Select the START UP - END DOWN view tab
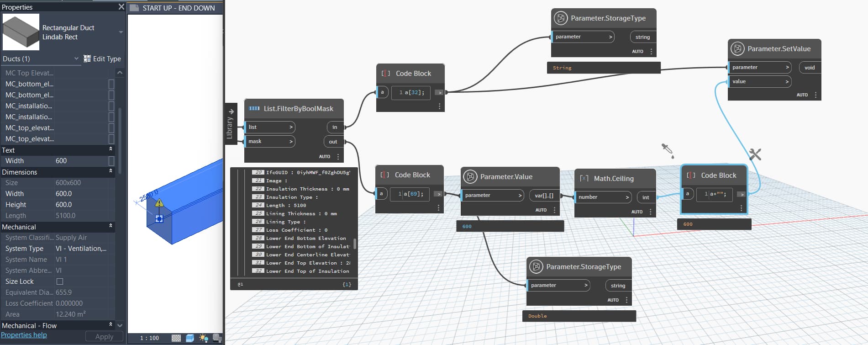Viewport: 868px width, 345px height. [179, 8]
